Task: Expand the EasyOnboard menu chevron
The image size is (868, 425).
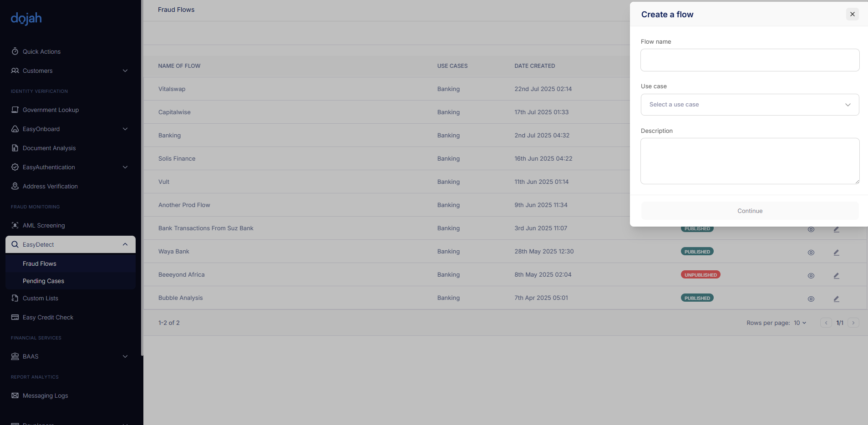Action: pos(125,129)
